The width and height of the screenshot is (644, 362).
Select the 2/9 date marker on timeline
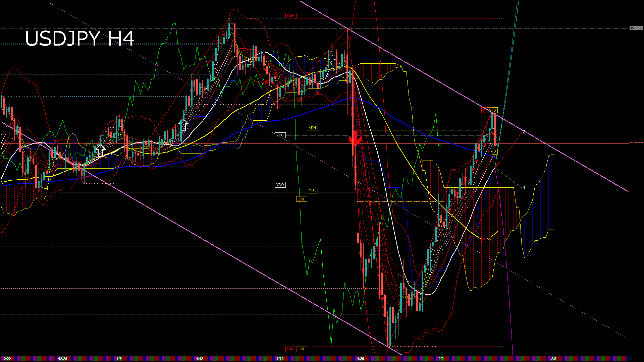554,359
